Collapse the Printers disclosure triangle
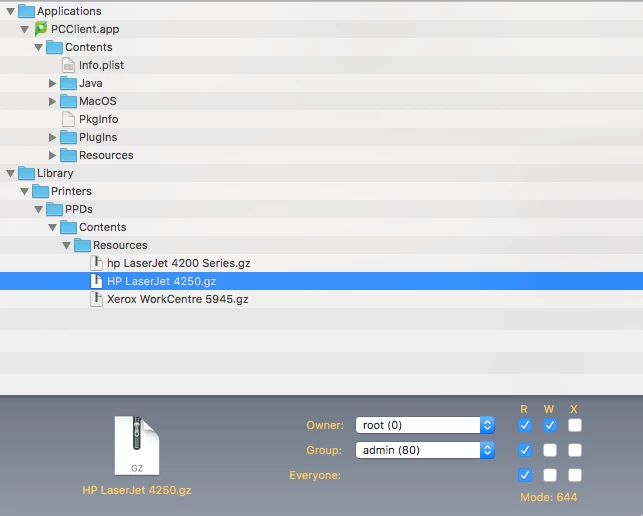Image resolution: width=643 pixels, height=516 pixels. pyautogui.click(x=25, y=192)
